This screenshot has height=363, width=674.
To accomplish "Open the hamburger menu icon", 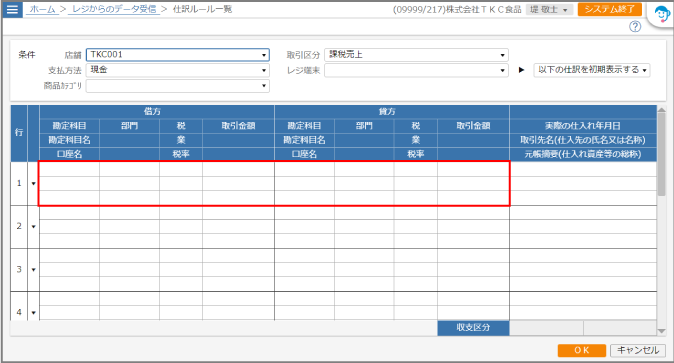I will tap(12, 9).
